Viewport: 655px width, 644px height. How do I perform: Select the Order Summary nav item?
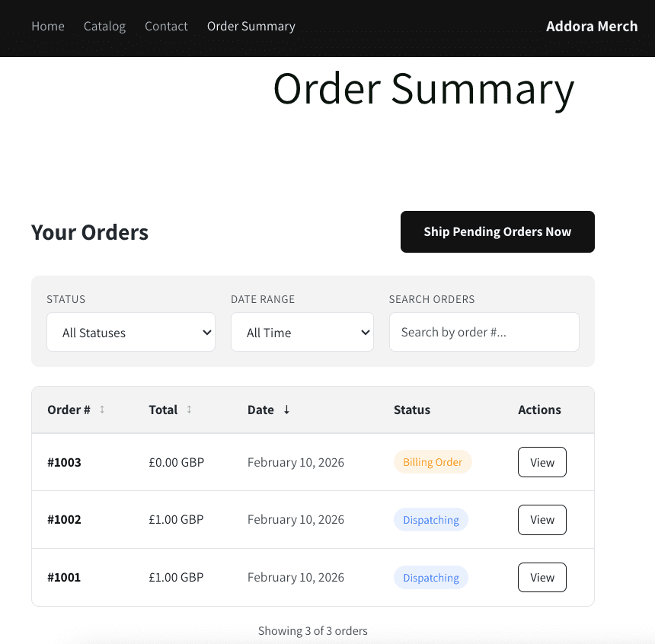pyautogui.click(x=251, y=26)
